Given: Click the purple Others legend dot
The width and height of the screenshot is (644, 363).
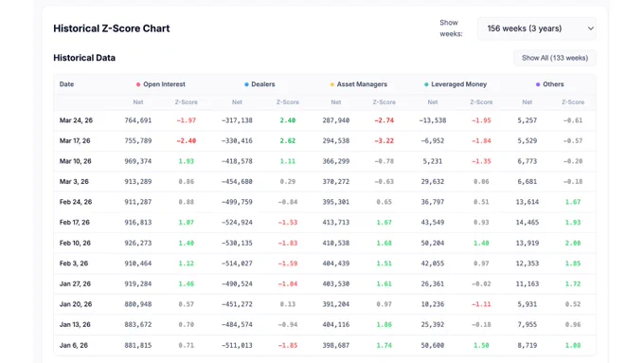Looking at the screenshot, I should point(538,84).
